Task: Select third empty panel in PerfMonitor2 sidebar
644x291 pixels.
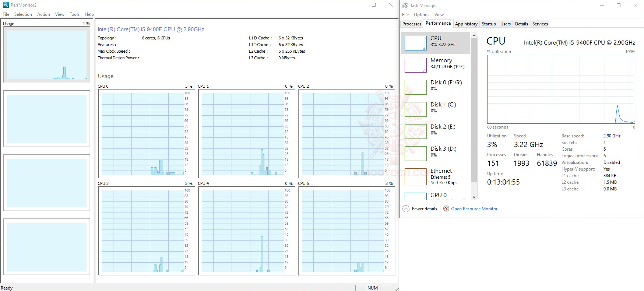Action: coord(46,183)
